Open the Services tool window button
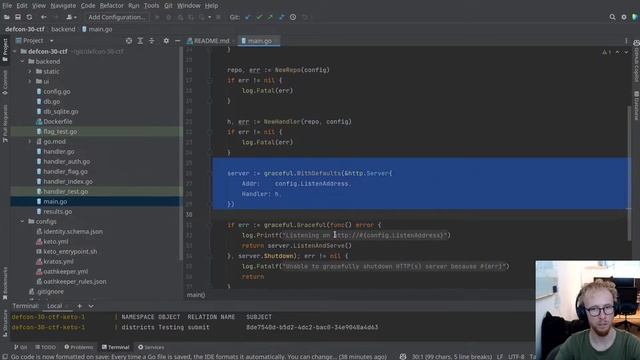The width and height of the screenshot is (640, 360). (151, 347)
